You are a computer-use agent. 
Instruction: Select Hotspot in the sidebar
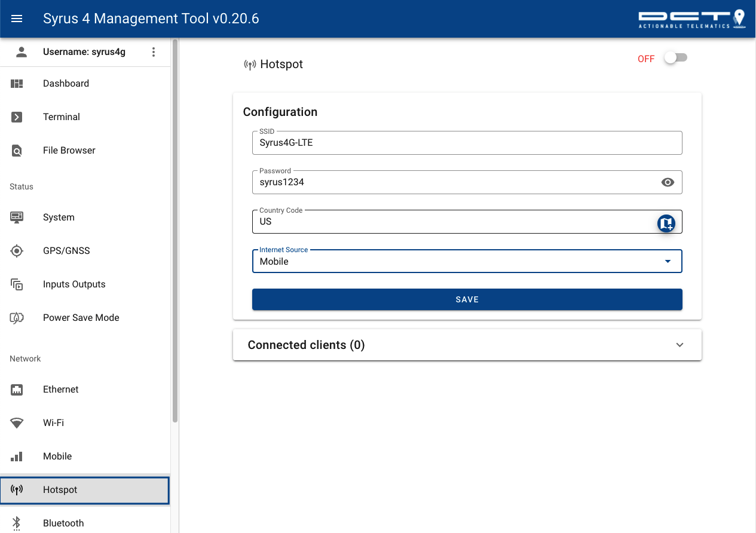pos(85,490)
